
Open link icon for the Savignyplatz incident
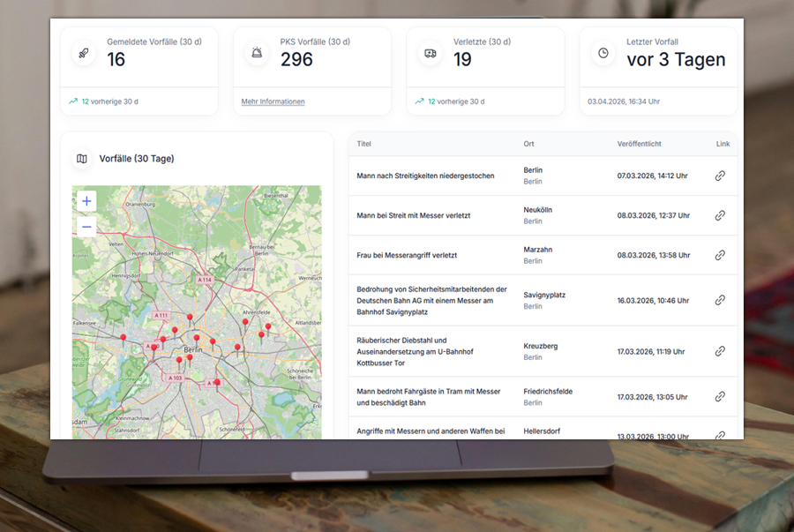point(719,300)
